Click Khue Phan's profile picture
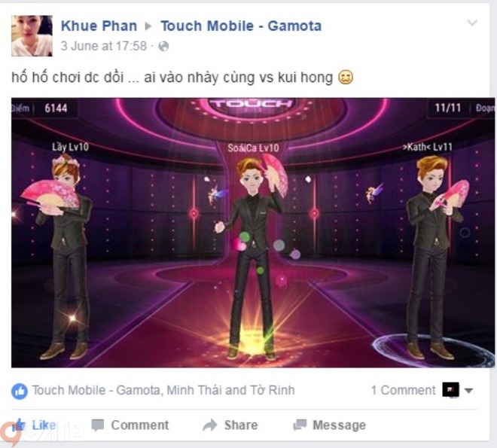Viewport: 497px width, 448px height. point(32,36)
